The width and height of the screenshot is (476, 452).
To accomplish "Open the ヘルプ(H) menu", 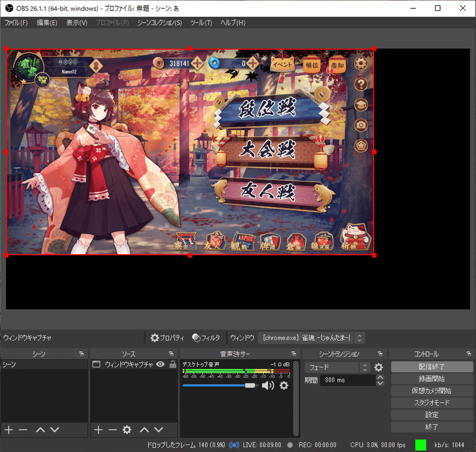I will pos(233,23).
